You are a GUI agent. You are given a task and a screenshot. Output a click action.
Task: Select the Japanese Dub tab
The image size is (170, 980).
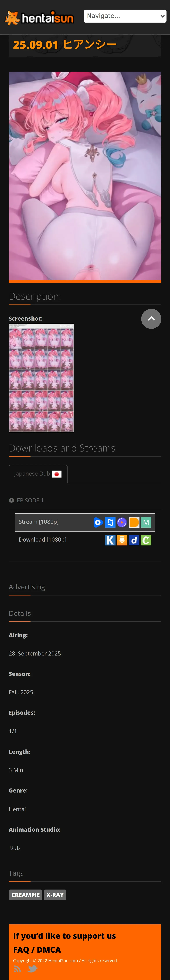click(x=38, y=474)
